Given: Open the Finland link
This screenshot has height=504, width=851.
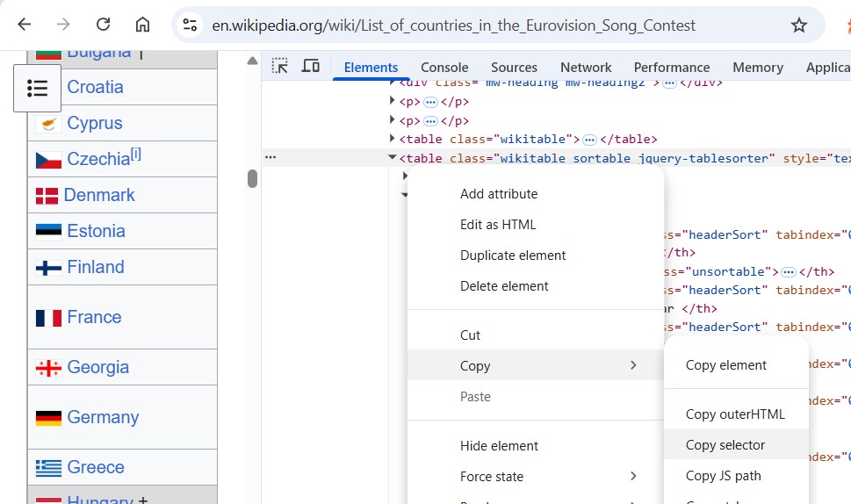Looking at the screenshot, I should (x=96, y=267).
